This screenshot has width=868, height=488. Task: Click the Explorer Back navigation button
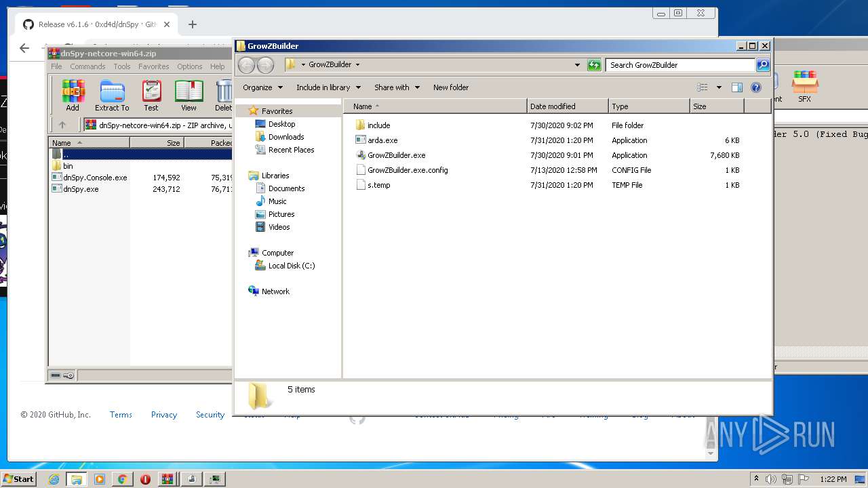[x=247, y=65]
